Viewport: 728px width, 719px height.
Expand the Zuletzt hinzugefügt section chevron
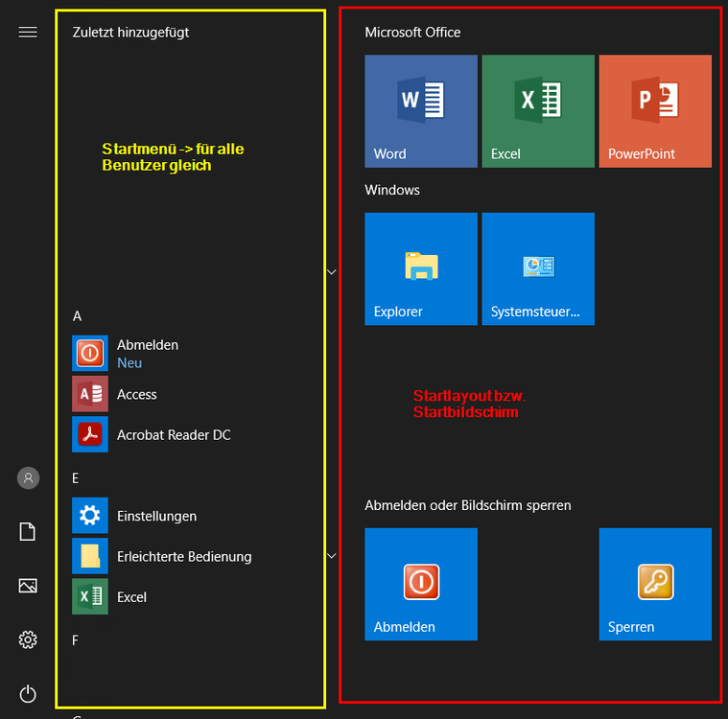[332, 272]
